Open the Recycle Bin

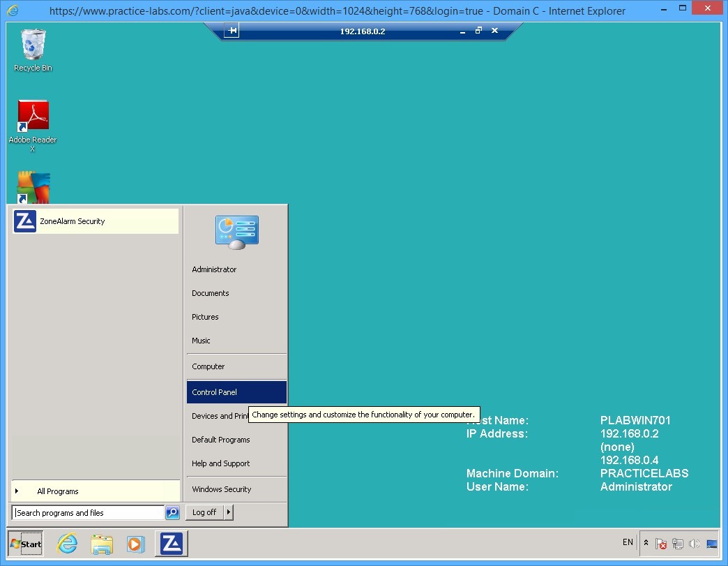coord(32,43)
